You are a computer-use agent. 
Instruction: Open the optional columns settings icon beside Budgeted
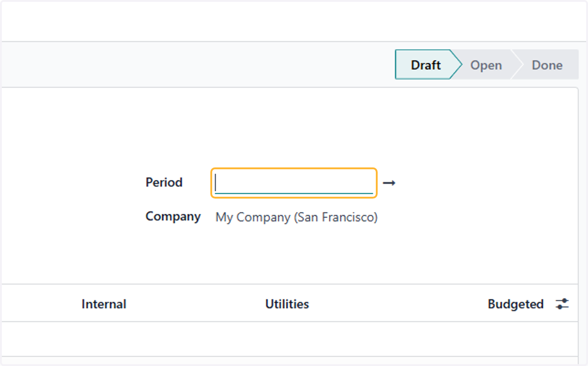562,304
